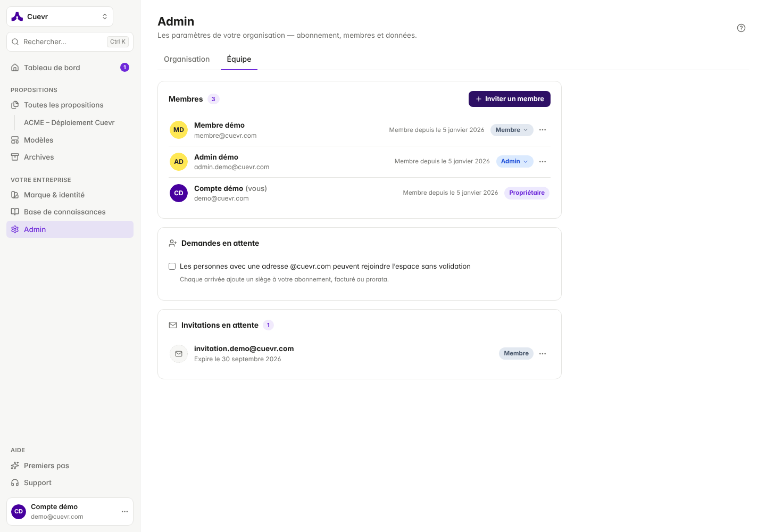Viewport: 766px width, 532px height.
Task: Click the Cuevr logo icon
Action: pos(17,16)
